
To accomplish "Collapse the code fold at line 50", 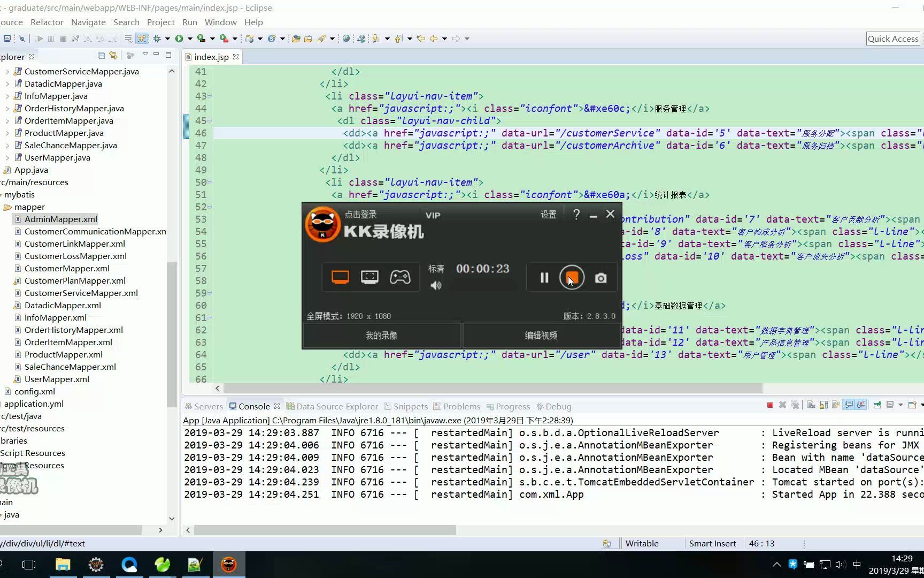I will [209, 182].
